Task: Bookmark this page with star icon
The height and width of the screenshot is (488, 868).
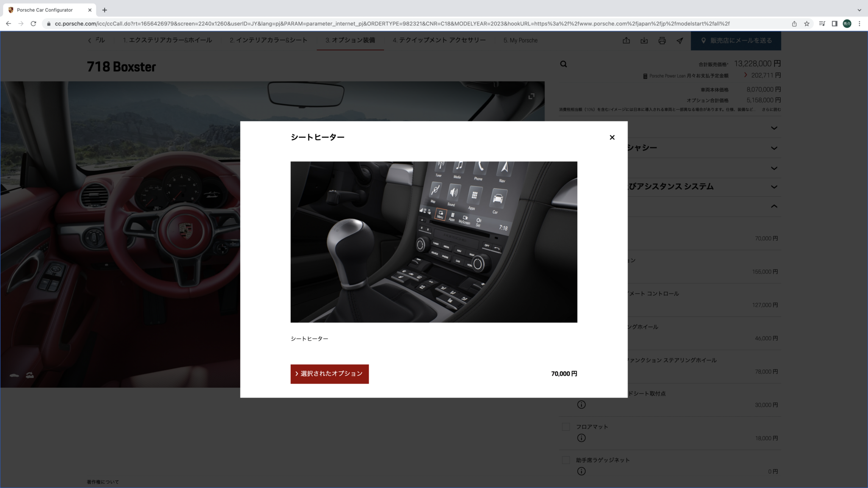Action: (807, 24)
